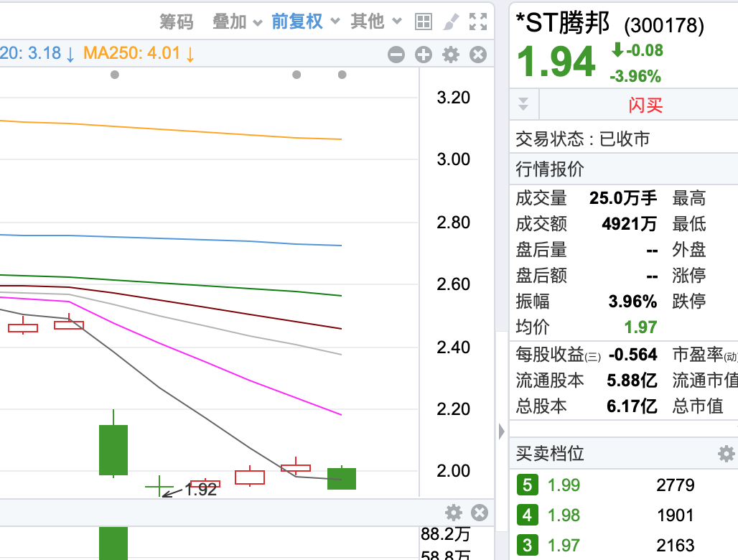This screenshot has height=560, width=738.
Task: Click the green volume bar
Action: click(x=113, y=543)
